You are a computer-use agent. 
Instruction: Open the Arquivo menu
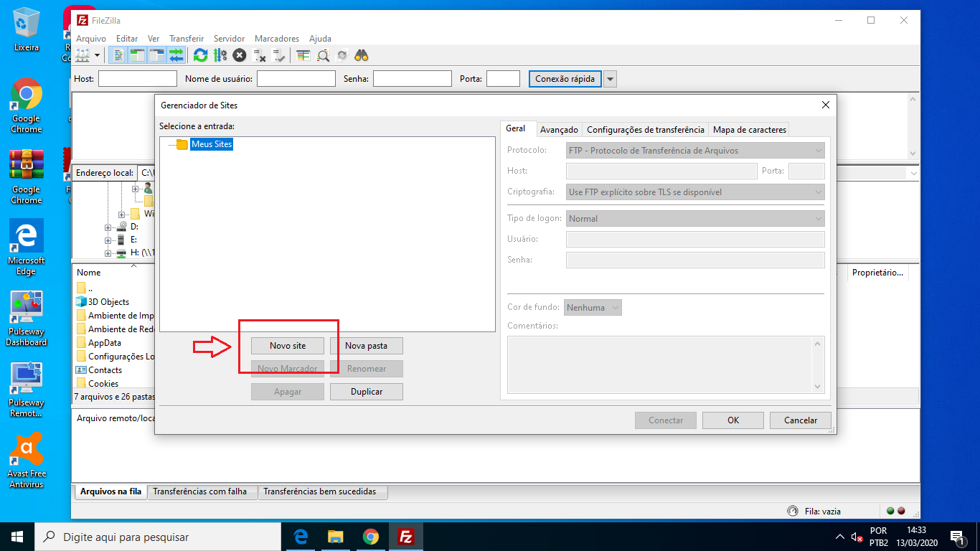click(91, 39)
